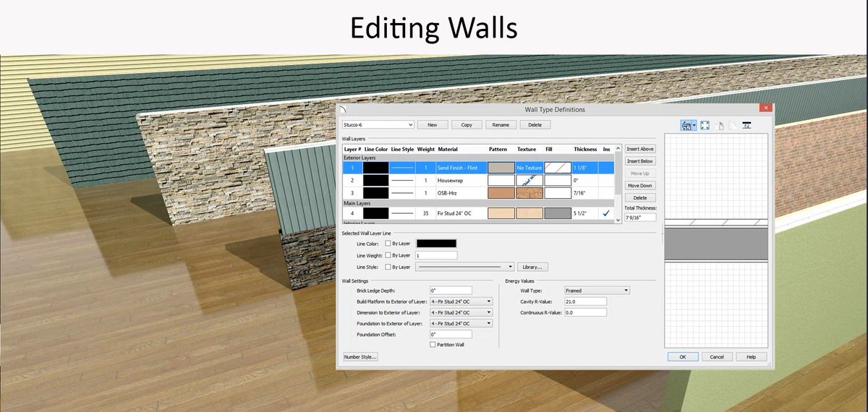Click the Thickness column header
This screenshot has height=412, width=868.
coord(586,149)
